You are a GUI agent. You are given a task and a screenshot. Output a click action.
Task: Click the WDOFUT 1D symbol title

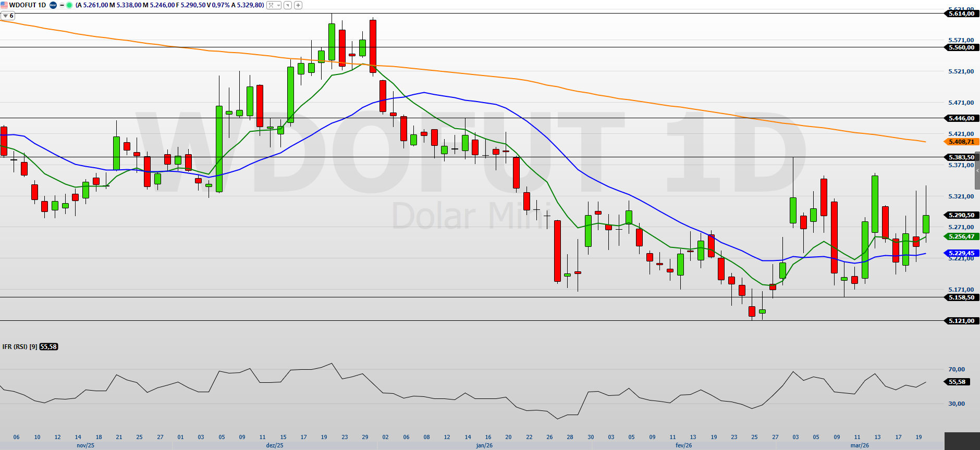coord(28,5)
